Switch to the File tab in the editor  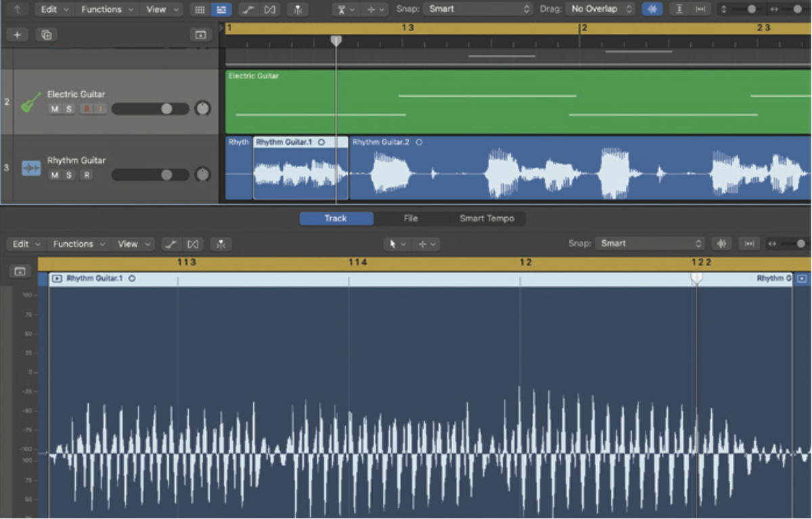pos(410,218)
